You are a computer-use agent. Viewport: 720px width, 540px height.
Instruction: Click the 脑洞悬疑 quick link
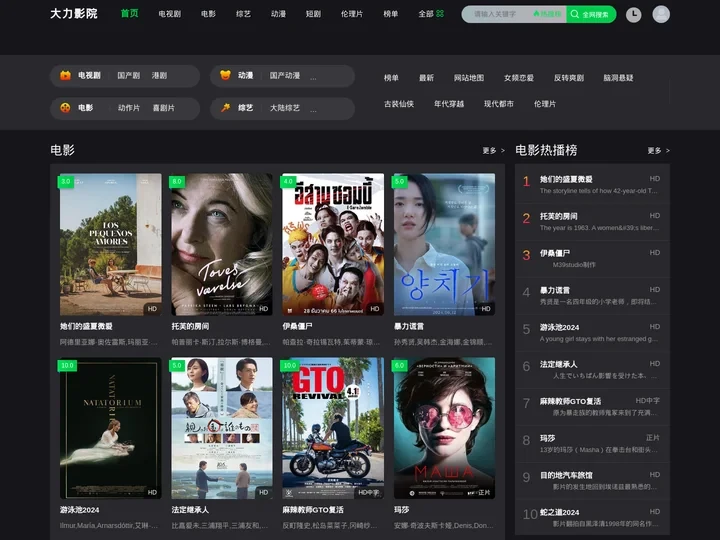click(x=619, y=78)
